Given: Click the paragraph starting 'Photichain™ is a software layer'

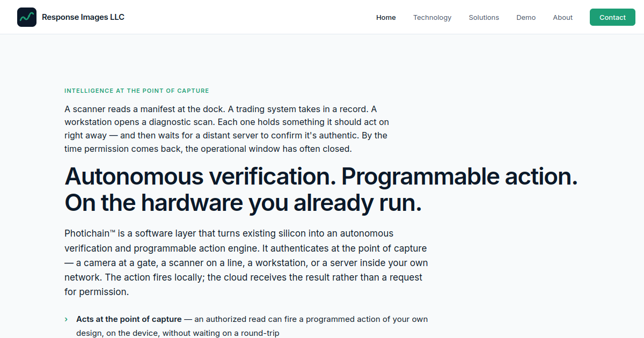Looking at the screenshot, I should pos(246,263).
